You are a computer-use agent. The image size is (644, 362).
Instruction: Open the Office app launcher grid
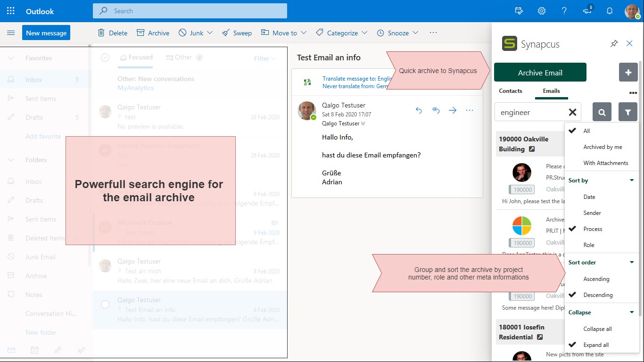11,11
